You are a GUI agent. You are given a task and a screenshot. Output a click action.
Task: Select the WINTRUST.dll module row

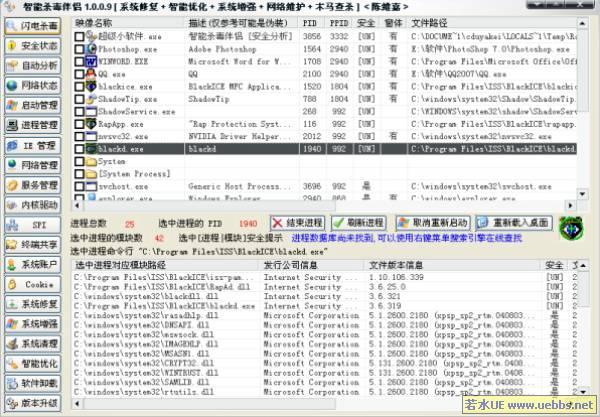(x=324, y=373)
